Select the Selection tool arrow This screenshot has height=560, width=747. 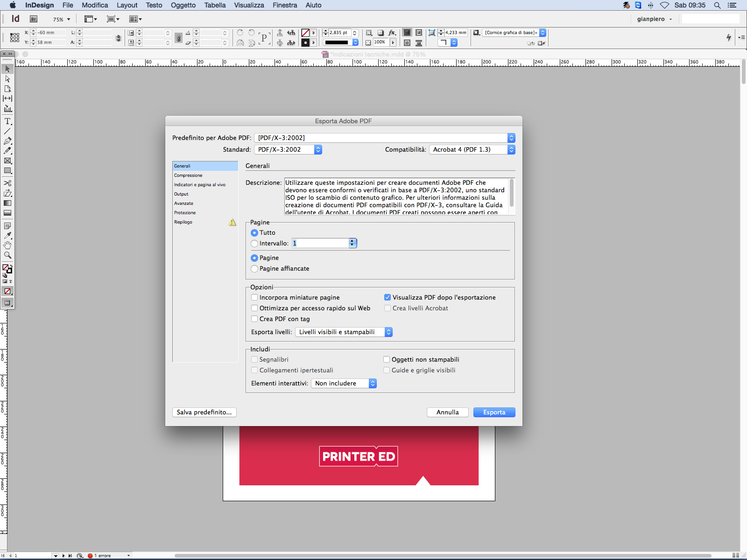coord(7,69)
